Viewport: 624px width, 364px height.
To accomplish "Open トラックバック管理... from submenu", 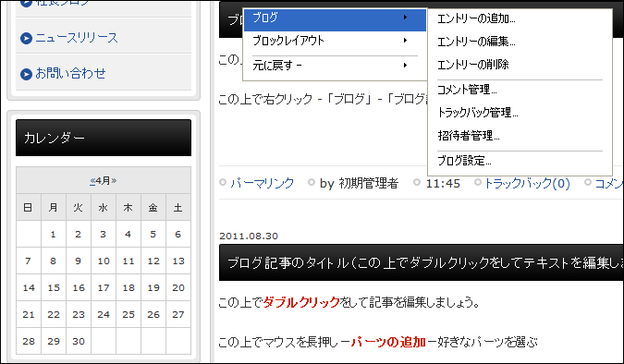I will coord(478,113).
